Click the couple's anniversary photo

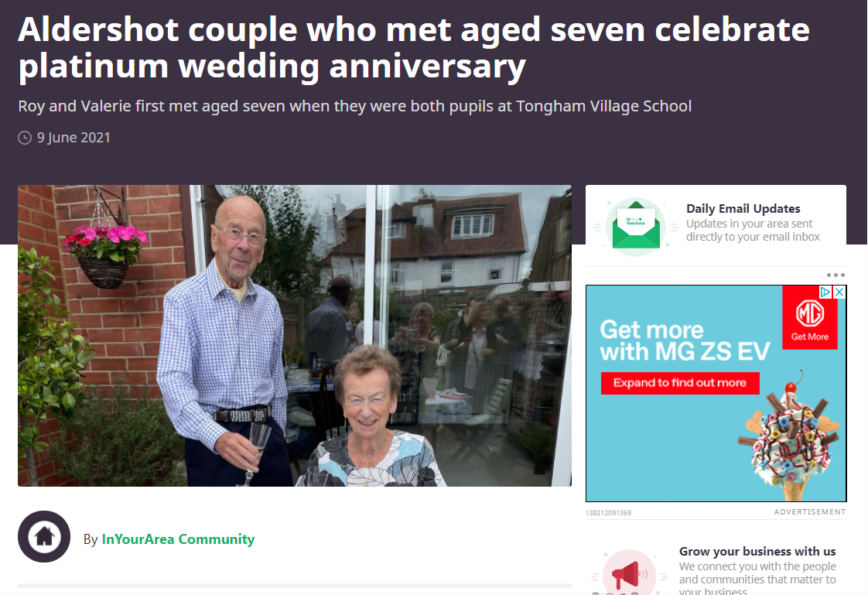[x=295, y=336]
